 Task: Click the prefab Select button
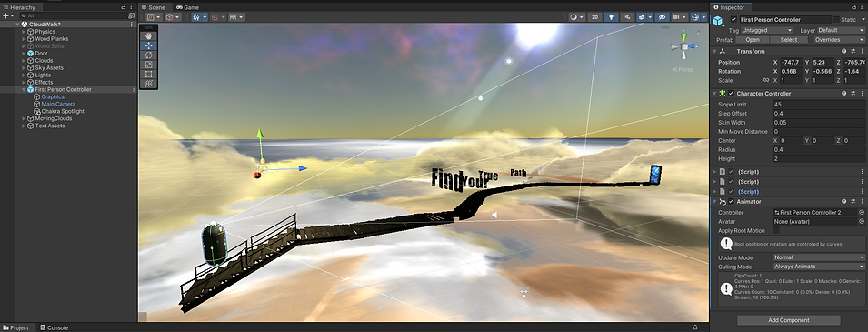[x=789, y=39]
